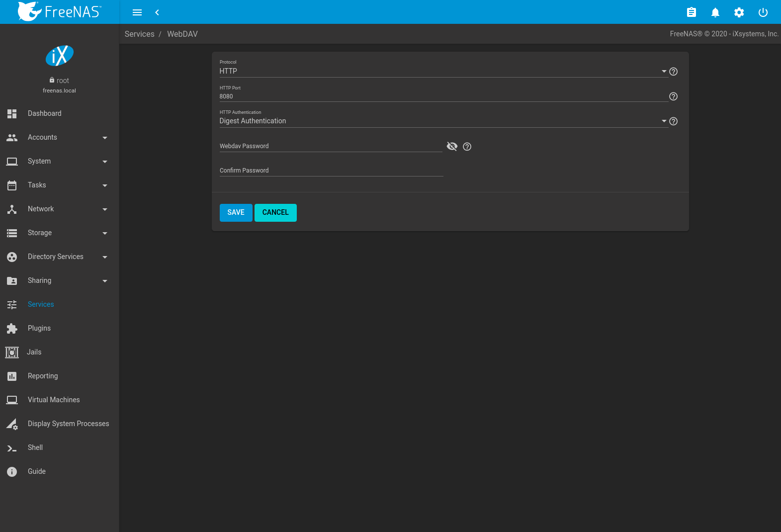The width and height of the screenshot is (781, 532).
Task: Open the alerts bell icon
Action: 715,12
